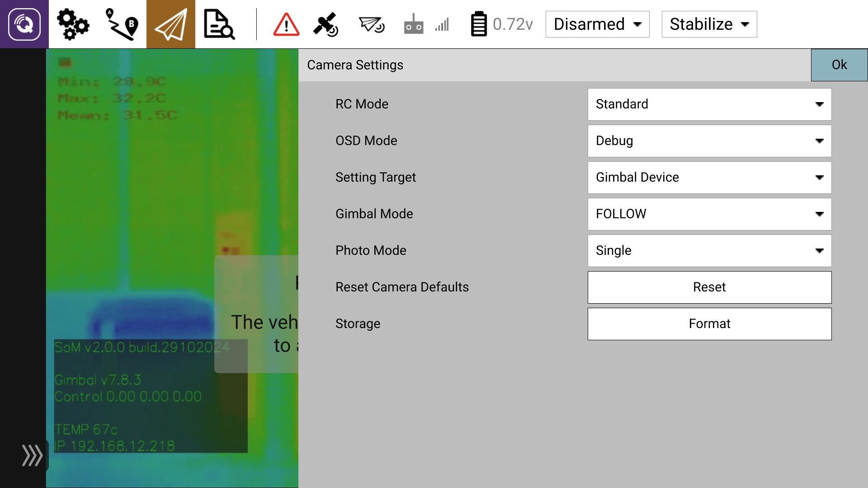Open the Plan waypoints view icon

(x=122, y=24)
